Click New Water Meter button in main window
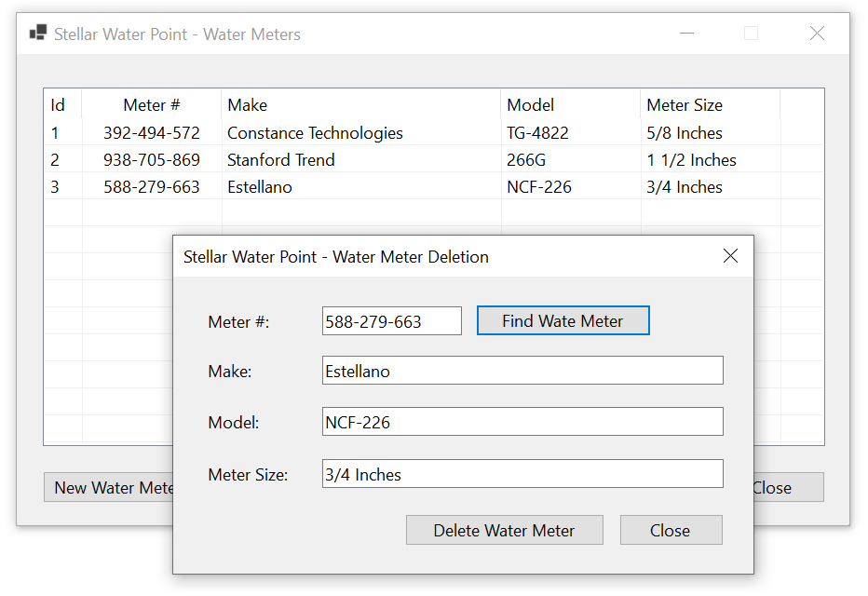The width and height of the screenshot is (868, 596). tap(108, 488)
